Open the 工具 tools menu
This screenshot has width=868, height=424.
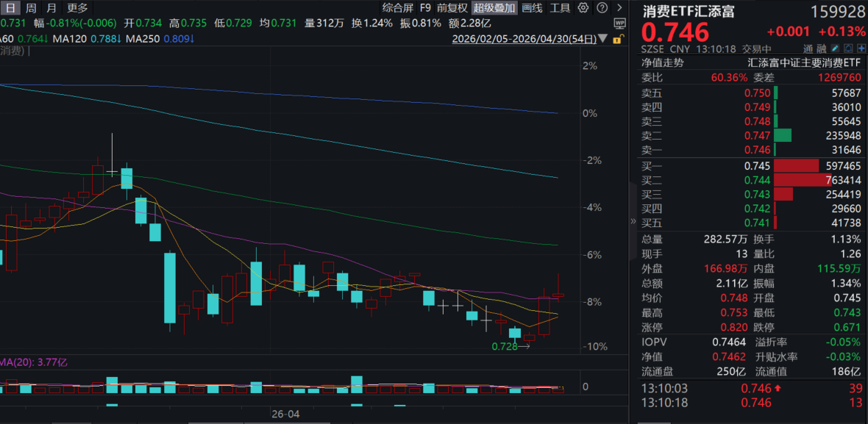tap(560, 8)
